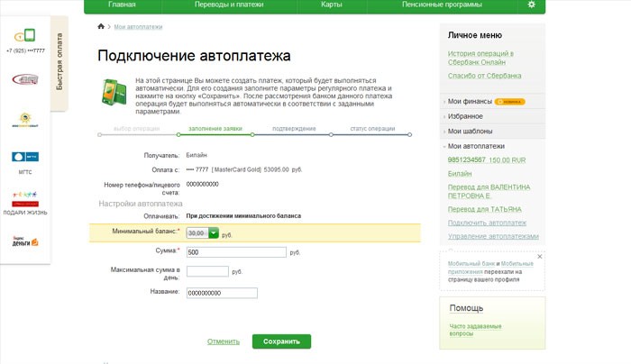Open Яндекс Деньги quick payment
Viewport: 631px width, 364px height.
pos(25,241)
